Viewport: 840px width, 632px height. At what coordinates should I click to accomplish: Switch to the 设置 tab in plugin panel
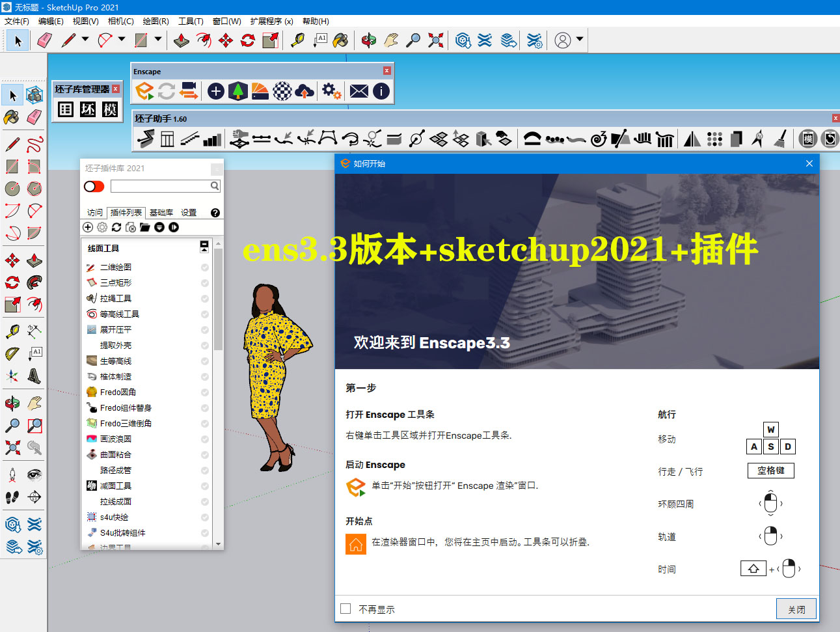189,213
